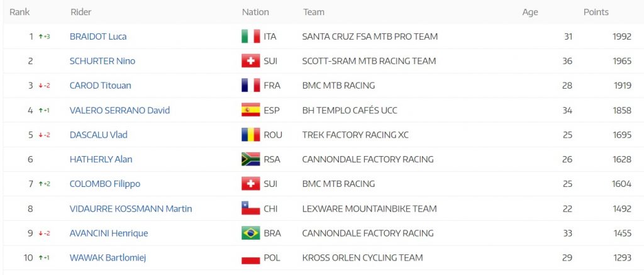Screen dimensions: 644x275
Task: Click the France flag icon
Action: (x=251, y=86)
